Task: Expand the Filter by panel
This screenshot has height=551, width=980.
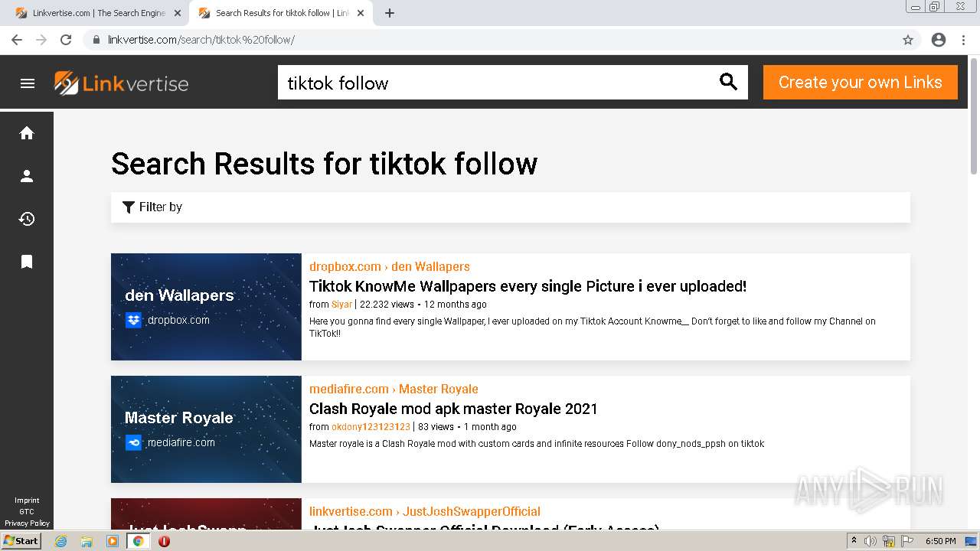Action: point(511,207)
